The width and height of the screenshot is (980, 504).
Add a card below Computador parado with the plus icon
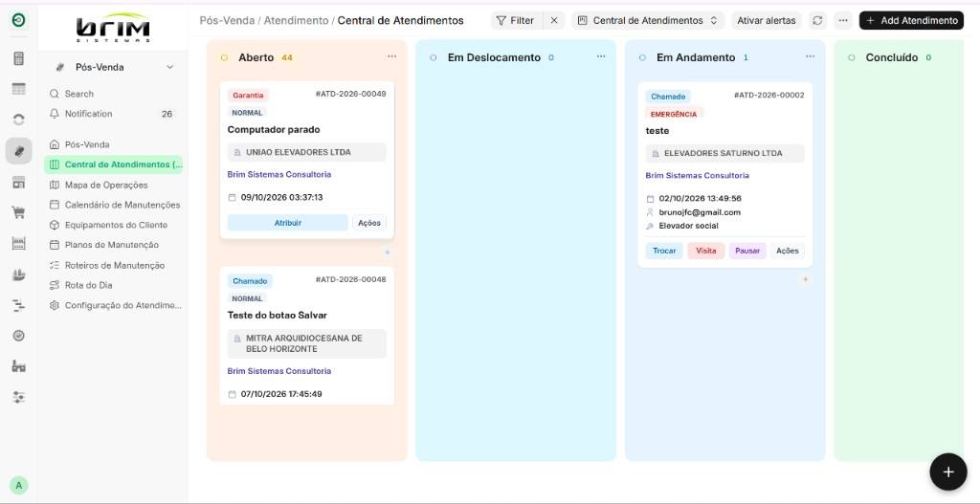(387, 252)
